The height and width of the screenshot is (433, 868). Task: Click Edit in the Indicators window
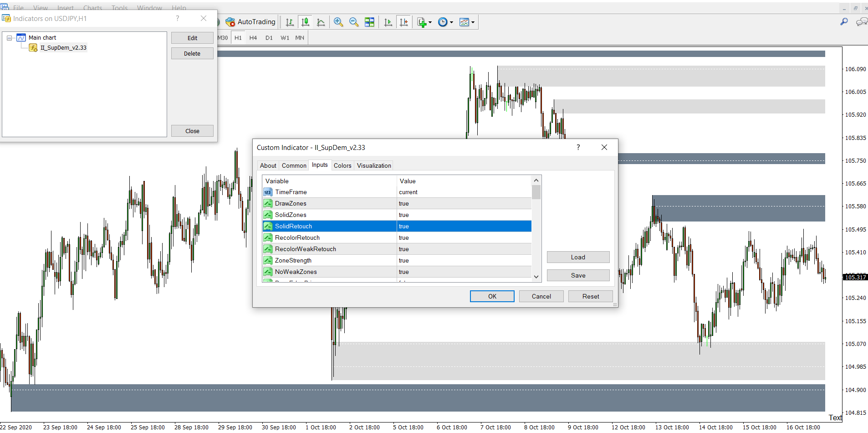pos(192,38)
